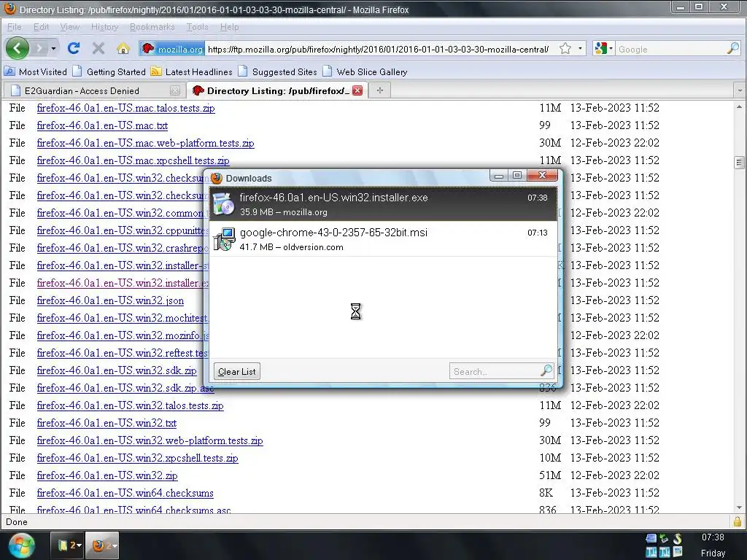Open a new tab with plus button
Image resolution: width=747 pixels, height=560 pixels.
(379, 90)
